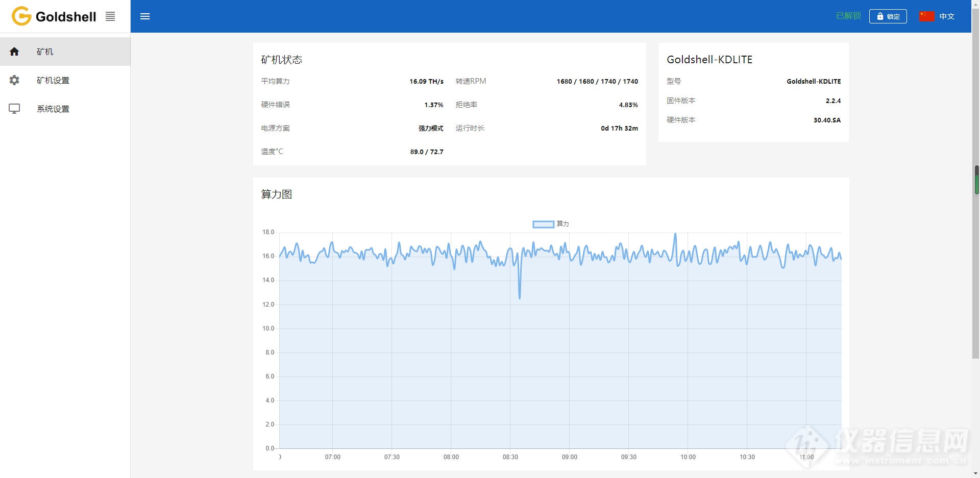Click the firmware version 2.2.4
Viewport: 980px width, 478px height.
pyautogui.click(x=833, y=100)
